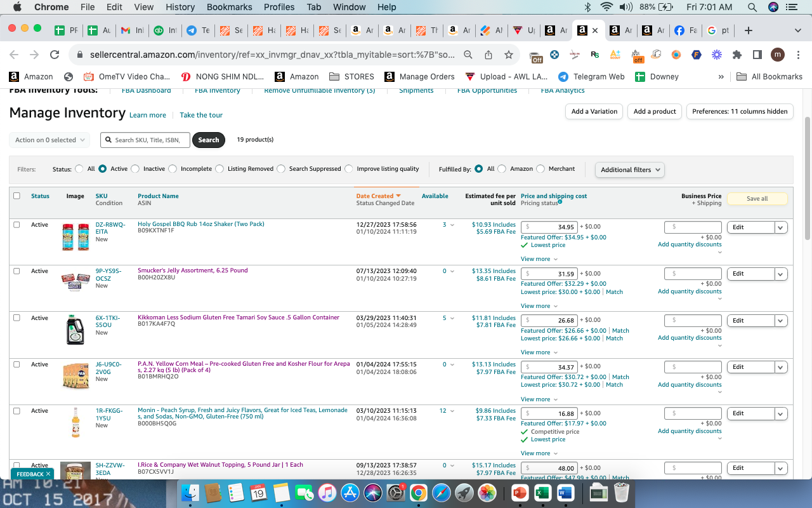Viewport: 812px width, 508px height.
Task: Launch Music from the dock
Action: (x=327, y=493)
